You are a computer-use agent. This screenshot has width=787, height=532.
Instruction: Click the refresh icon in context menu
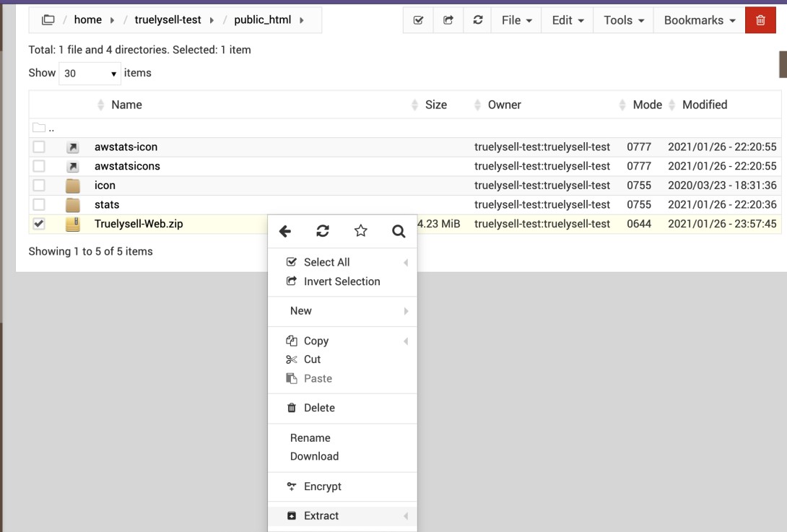coord(323,231)
